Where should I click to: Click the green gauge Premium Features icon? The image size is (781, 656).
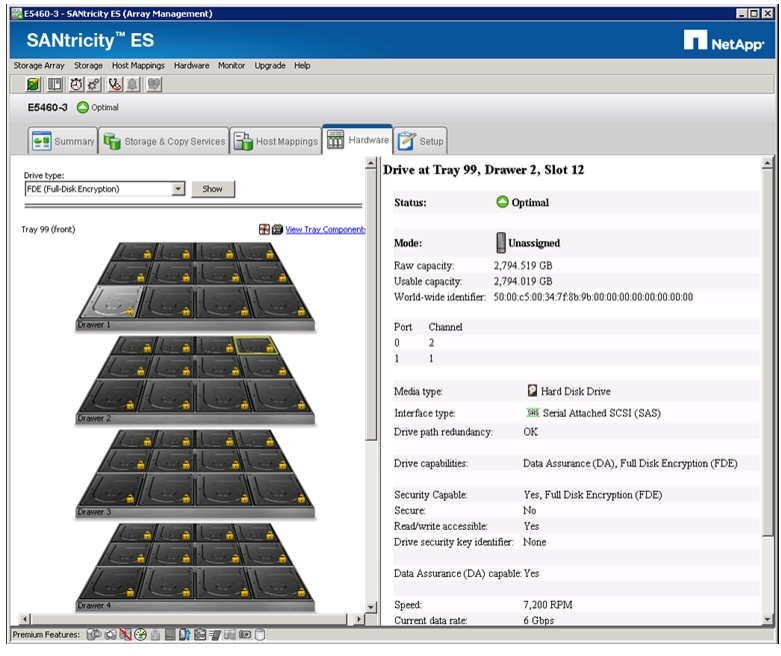(140, 635)
